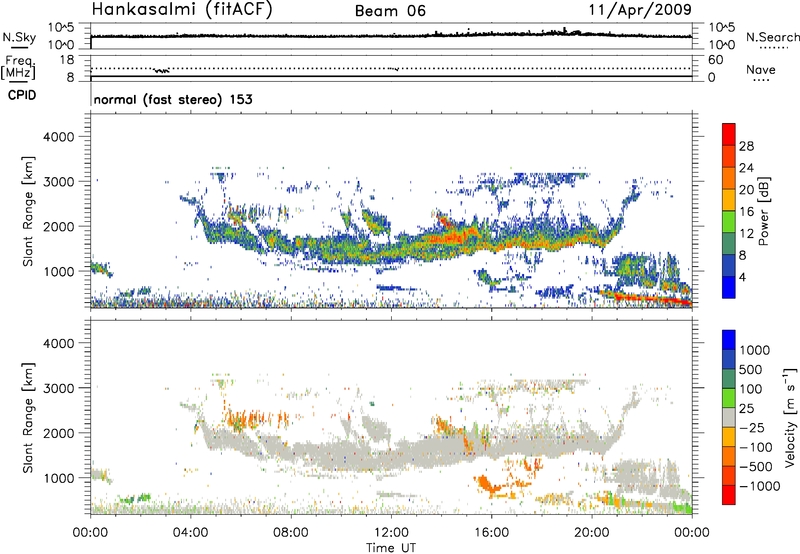
Task: Click the 'N.Search' legend label
Action: 773,37
